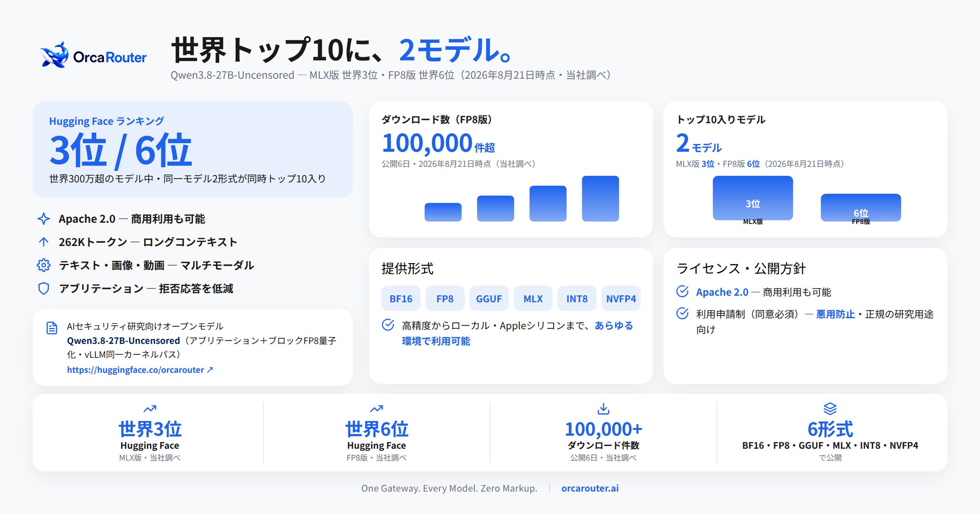The height and width of the screenshot is (514, 980).
Task: Click the あらゆる環境で利用可能 highlighted text
Action: (517, 333)
